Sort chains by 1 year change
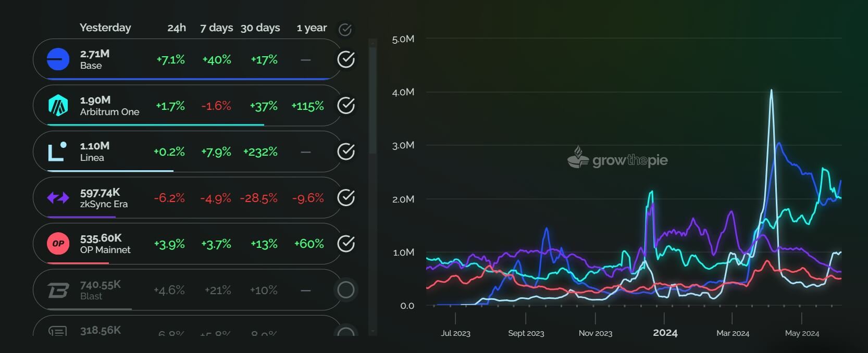Screen dimensions: 868x353 click(x=312, y=28)
